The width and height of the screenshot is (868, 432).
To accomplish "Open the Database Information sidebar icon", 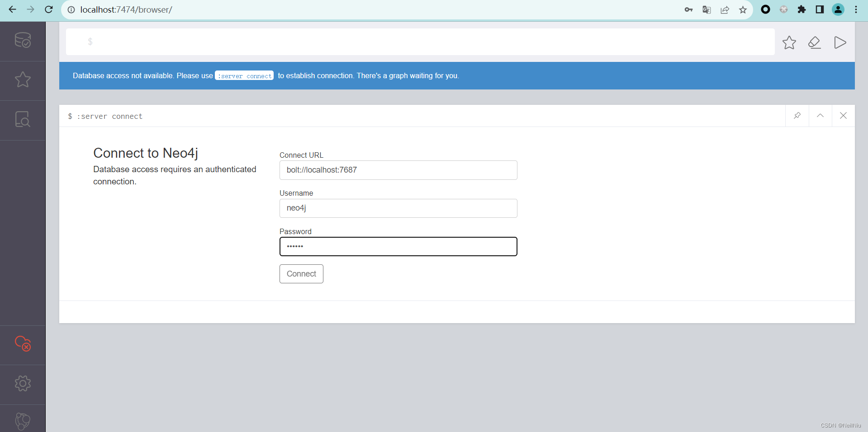I will [x=23, y=40].
